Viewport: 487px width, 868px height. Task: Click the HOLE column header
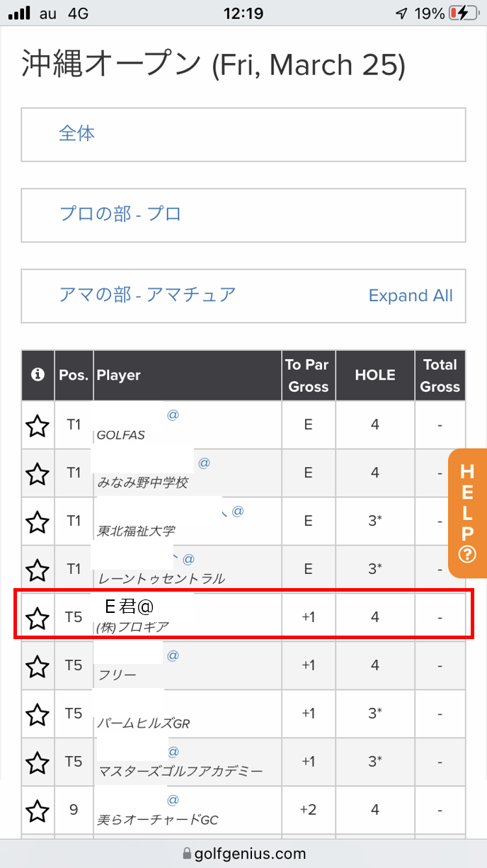375,376
